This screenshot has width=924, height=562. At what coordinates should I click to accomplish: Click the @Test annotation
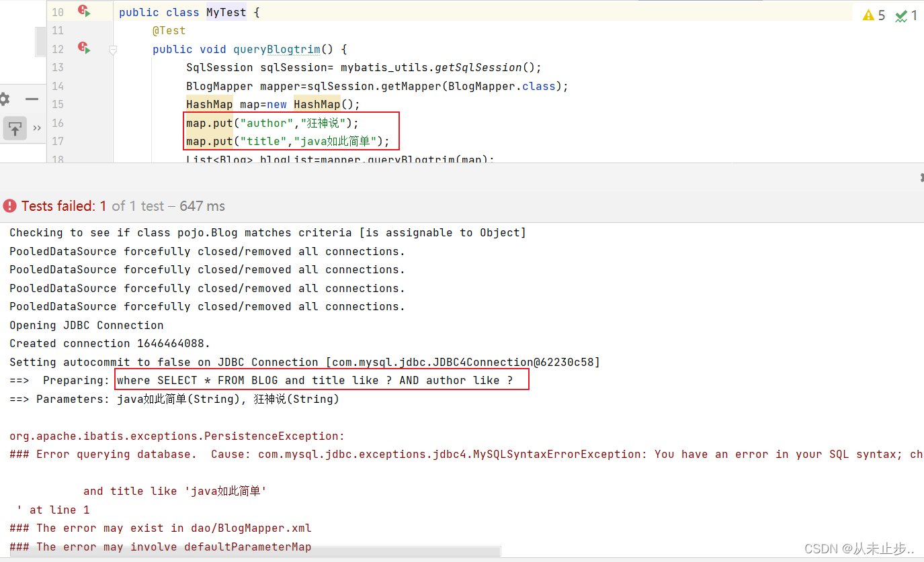coord(169,30)
